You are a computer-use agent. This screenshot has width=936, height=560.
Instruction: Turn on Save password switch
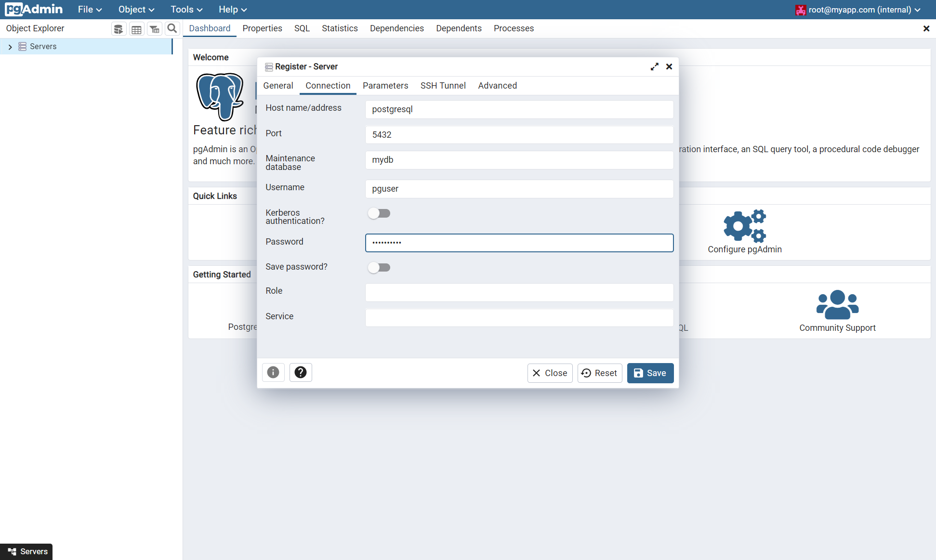pos(379,267)
